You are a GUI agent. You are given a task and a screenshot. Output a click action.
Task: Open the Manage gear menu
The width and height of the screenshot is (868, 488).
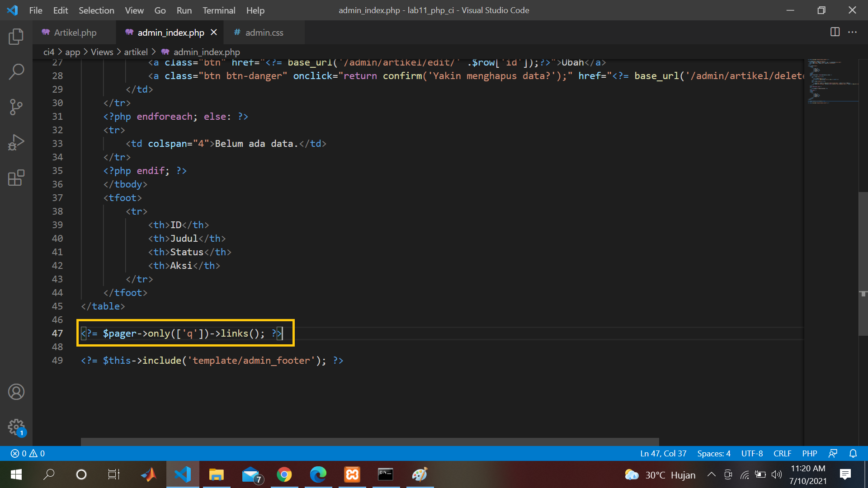click(x=16, y=427)
